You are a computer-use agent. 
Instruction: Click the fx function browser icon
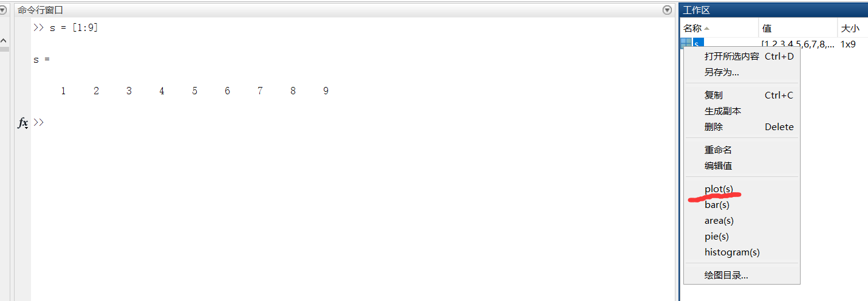tap(23, 123)
